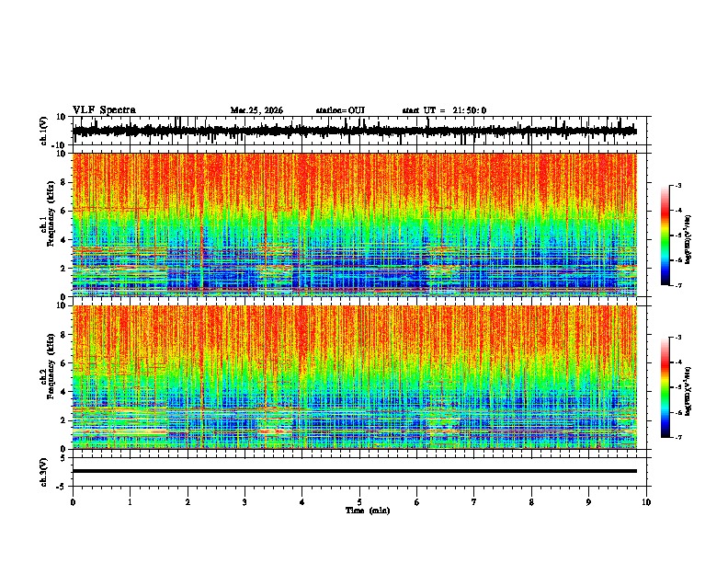The height and width of the screenshot is (563, 728).
Task: Click the "6" kHz tick on ch.2 spectrogram
Action: click(63, 363)
